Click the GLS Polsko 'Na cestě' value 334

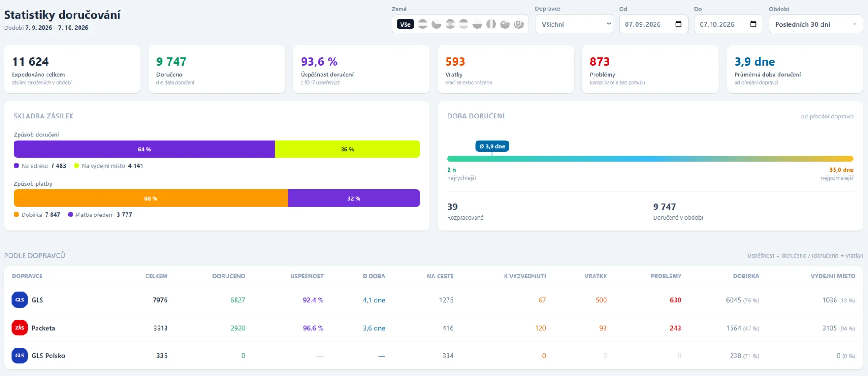[x=448, y=356]
